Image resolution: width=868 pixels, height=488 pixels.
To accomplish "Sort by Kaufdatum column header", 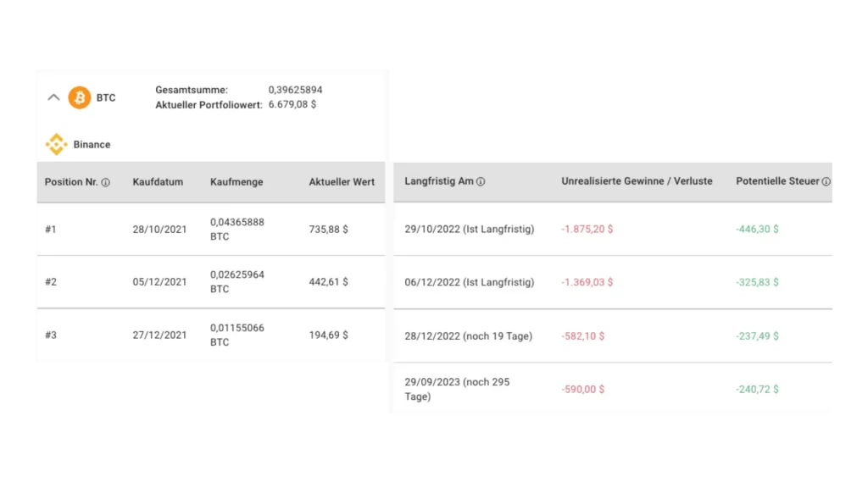I will tap(158, 182).
